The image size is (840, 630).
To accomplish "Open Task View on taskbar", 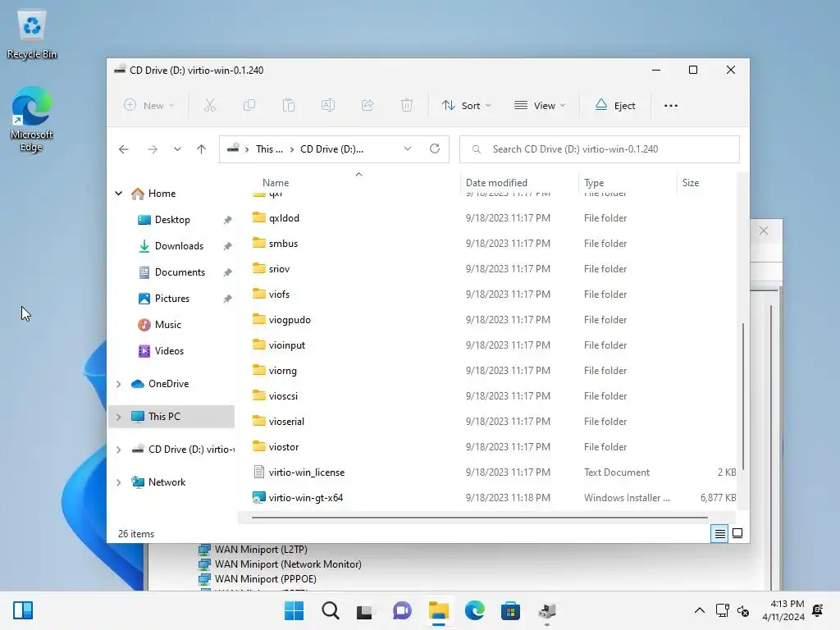I will pos(365,610).
